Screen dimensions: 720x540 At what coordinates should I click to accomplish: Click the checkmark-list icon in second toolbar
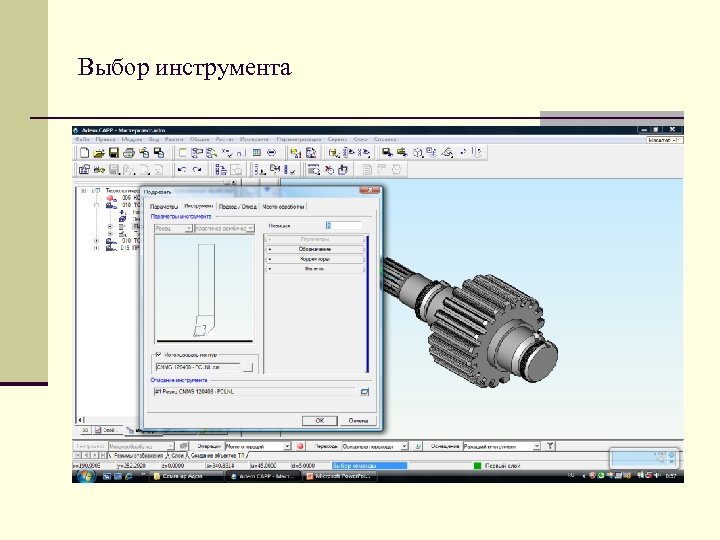[290, 170]
